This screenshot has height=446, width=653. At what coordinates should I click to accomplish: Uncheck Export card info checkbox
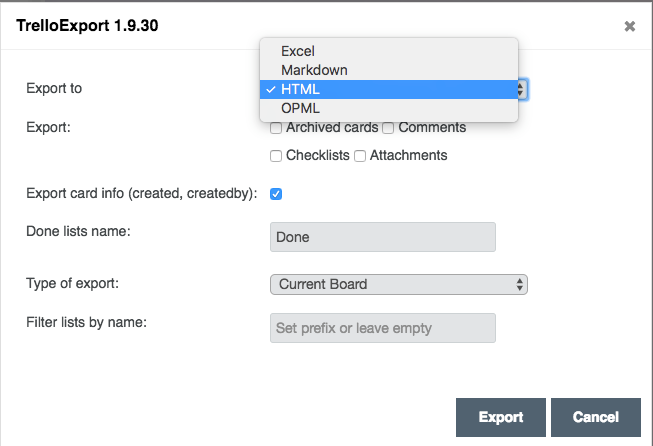276,194
